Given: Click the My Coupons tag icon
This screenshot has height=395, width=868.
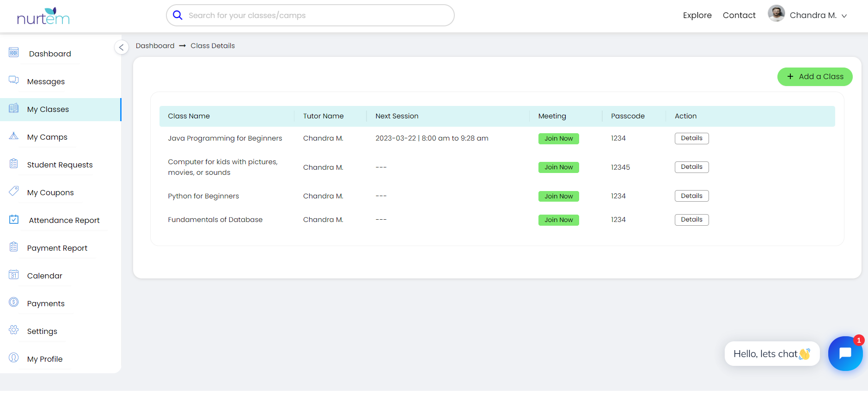Looking at the screenshot, I should [x=14, y=191].
